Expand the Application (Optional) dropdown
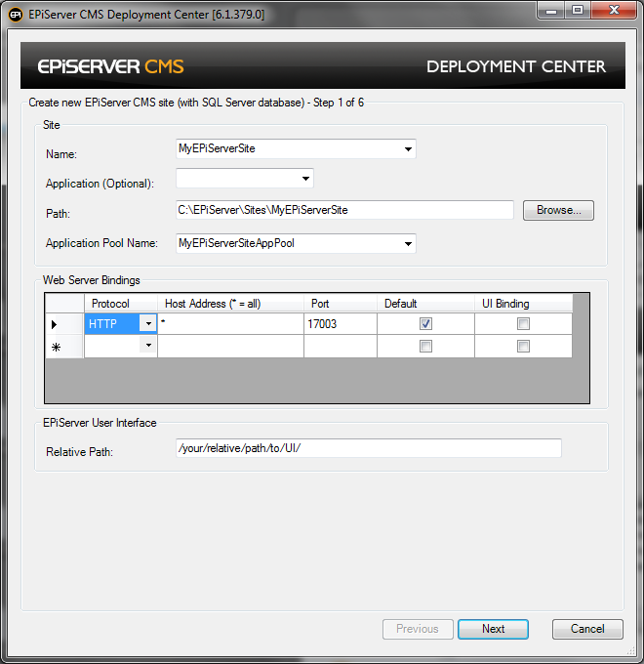Screen dimensions: 644x664 (x=305, y=179)
